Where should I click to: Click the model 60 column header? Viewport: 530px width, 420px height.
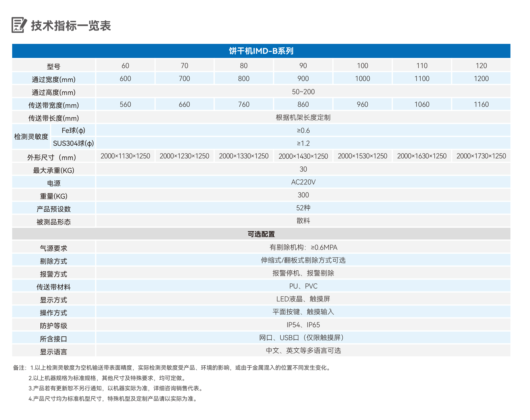(125, 65)
